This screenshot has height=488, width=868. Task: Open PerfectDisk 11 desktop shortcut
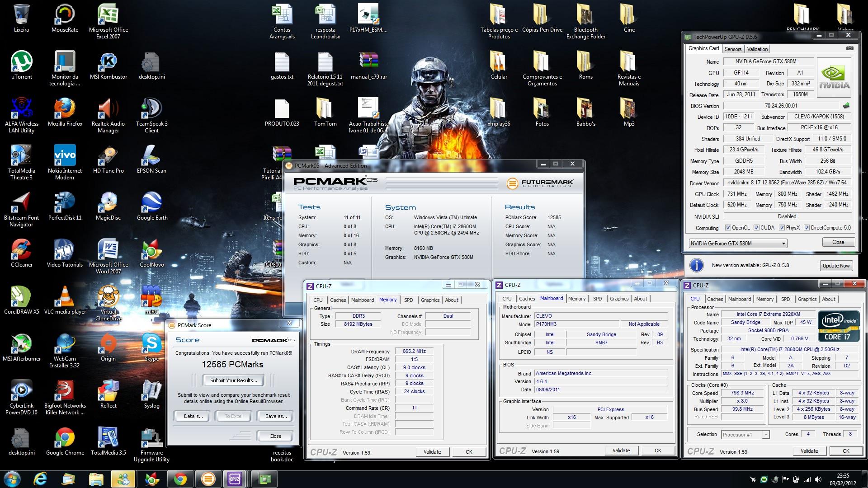pos(65,206)
